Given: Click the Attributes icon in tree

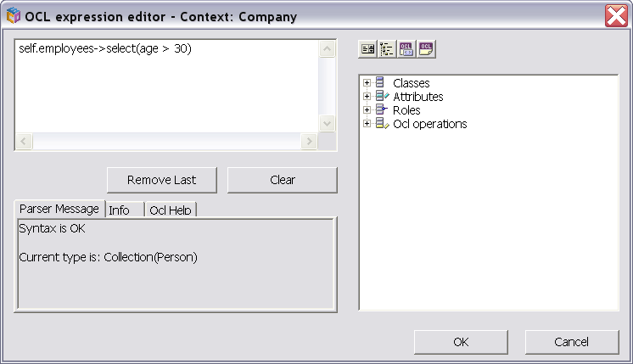Looking at the screenshot, I should [x=381, y=97].
